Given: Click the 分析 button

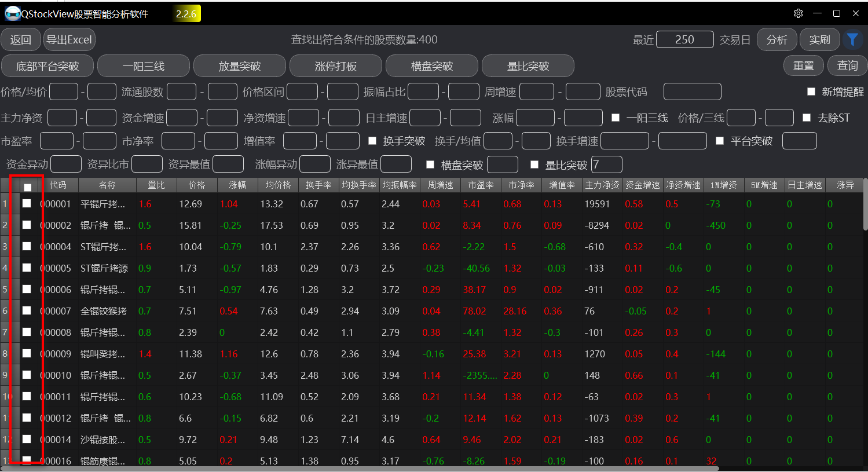Looking at the screenshot, I should coord(777,39).
